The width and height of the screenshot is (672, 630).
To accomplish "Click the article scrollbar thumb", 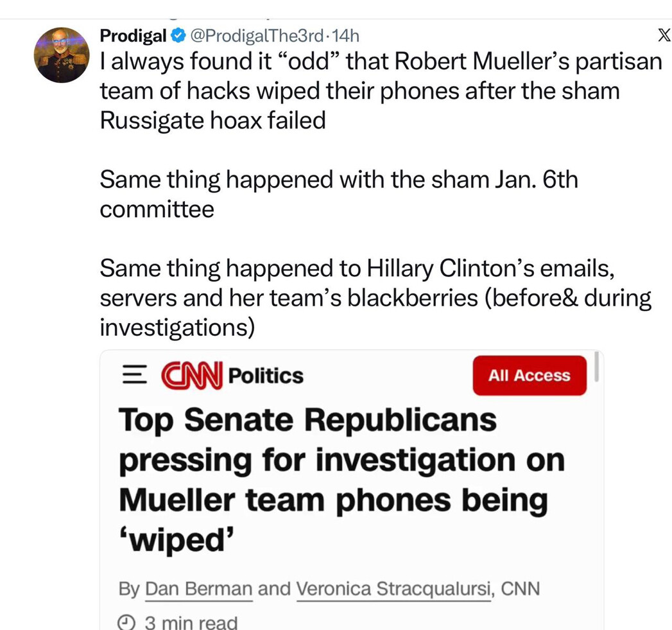I will [598, 367].
